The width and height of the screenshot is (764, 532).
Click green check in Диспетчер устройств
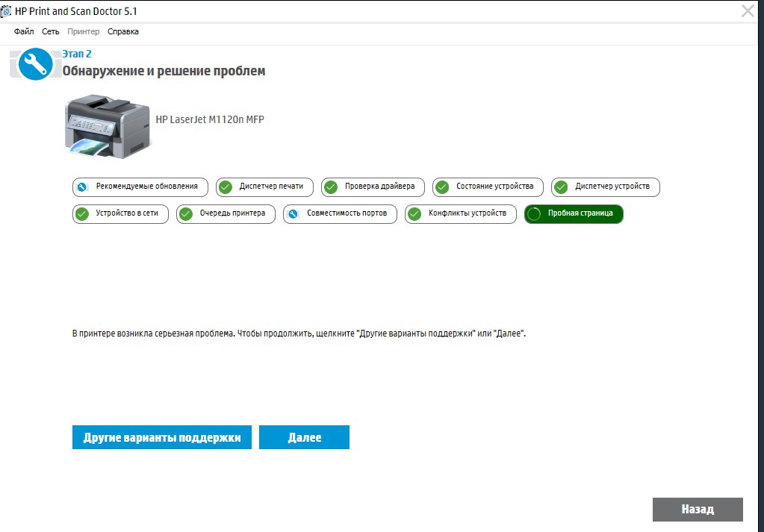[x=562, y=187]
